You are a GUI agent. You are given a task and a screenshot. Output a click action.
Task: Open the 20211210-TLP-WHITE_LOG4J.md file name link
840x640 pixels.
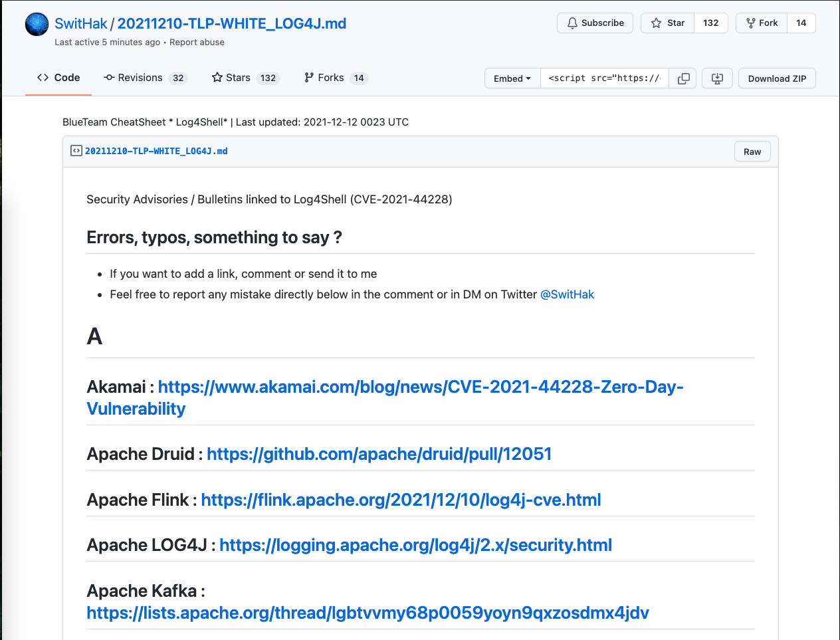(156, 151)
